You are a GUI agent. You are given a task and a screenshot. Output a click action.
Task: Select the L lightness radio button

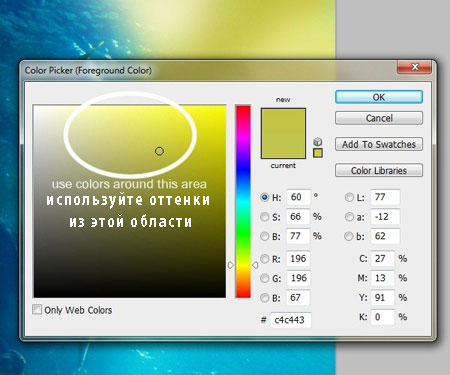coord(349,197)
